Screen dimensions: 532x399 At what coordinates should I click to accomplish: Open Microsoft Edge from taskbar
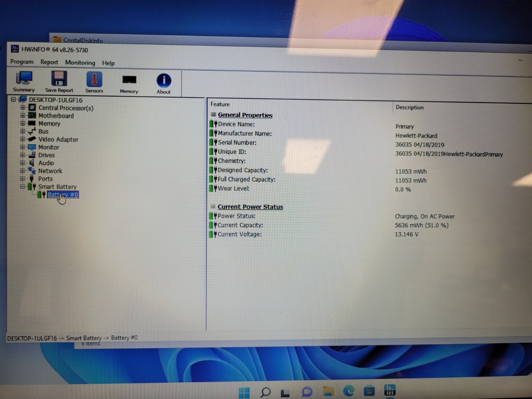point(349,391)
